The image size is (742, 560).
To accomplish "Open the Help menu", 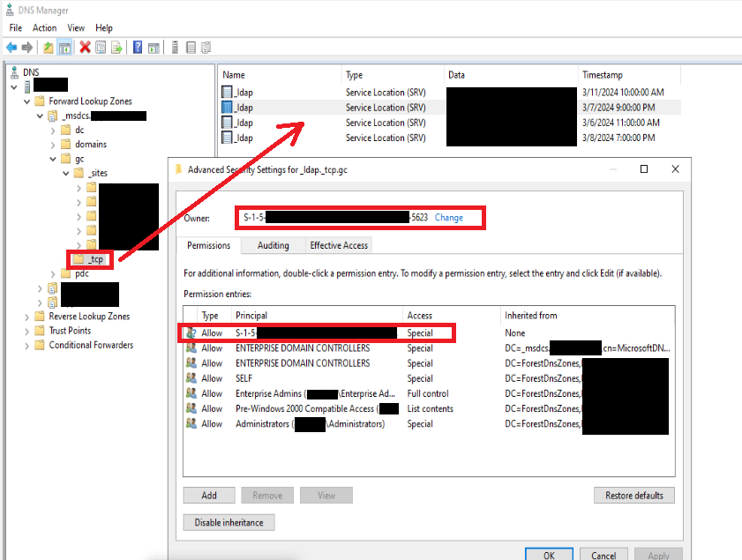I will [104, 28].
